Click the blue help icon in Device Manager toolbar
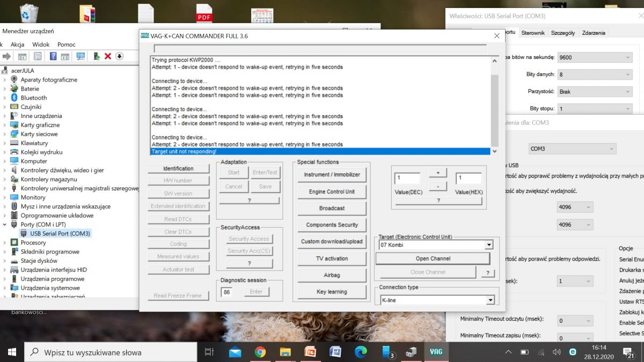The width and height of the screenshot is (644, 362). [53, 56]
